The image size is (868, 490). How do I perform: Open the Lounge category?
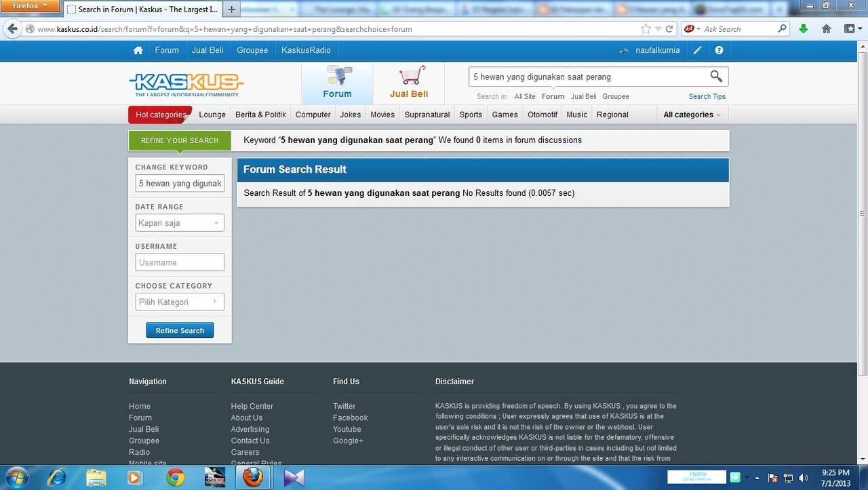pyautogui.click(x=212, y=115)
